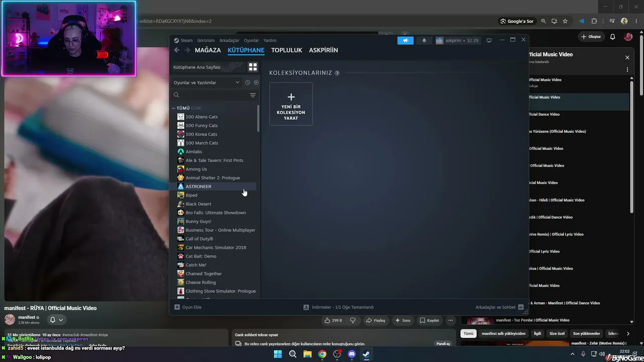Switch to KÜTÜPHANE tab
644x362 pixels.
pyautogui.click(x=246, y=50)
